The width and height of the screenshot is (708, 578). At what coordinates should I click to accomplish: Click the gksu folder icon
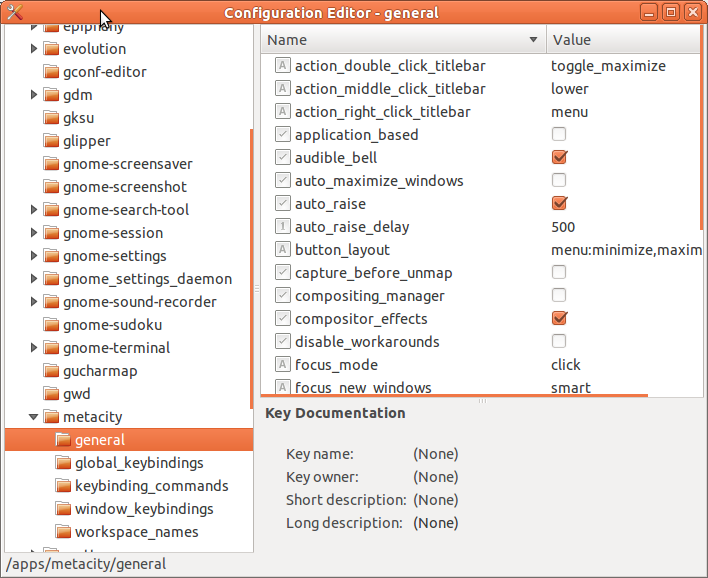tap(51, 117)
